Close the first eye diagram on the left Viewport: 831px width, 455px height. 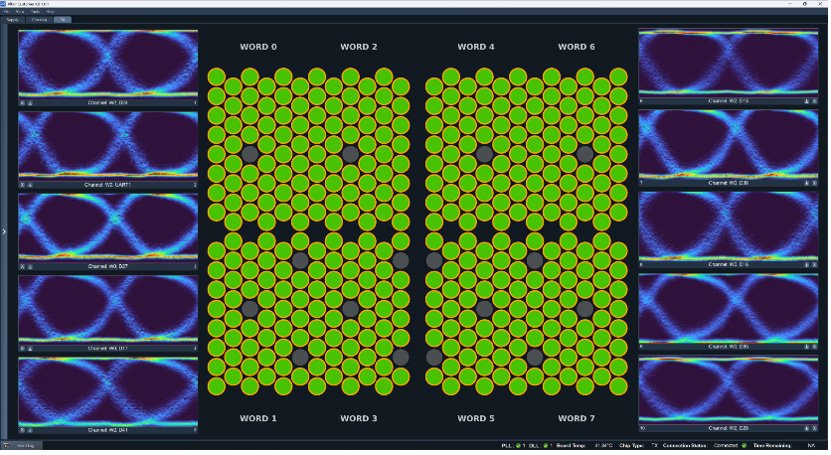(22, 102)
